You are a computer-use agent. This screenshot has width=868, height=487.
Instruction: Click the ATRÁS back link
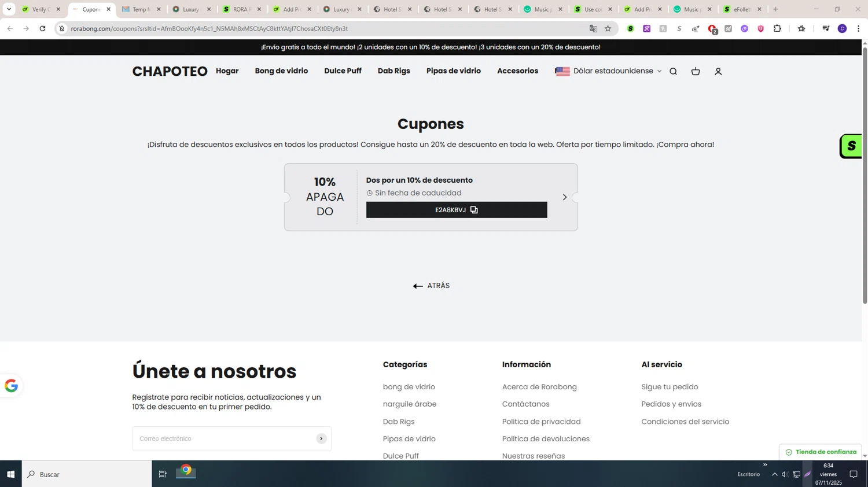[431, 286]
